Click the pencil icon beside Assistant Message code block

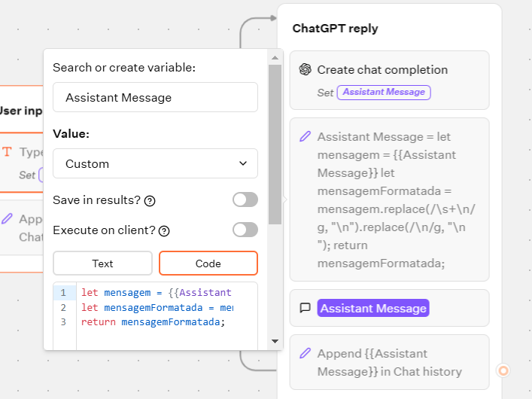point(305,137)
